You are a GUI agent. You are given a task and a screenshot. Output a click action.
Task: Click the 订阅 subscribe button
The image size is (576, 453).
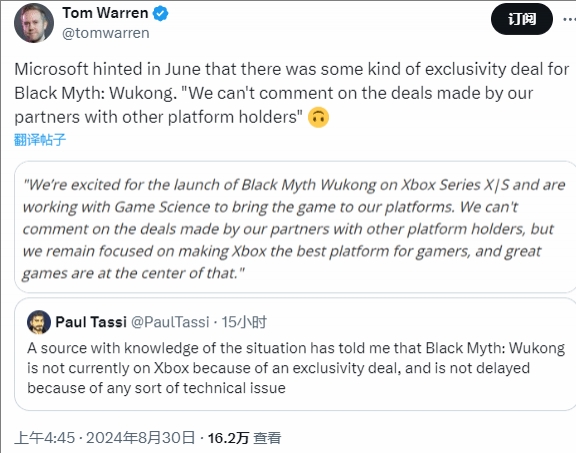(x=522, y=19)
